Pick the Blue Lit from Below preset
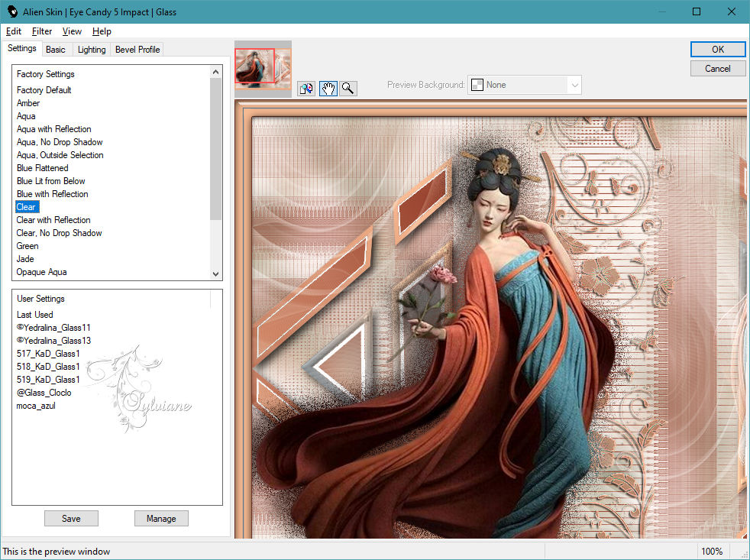Viewport: 750px width, 560px height. point(50,180)
